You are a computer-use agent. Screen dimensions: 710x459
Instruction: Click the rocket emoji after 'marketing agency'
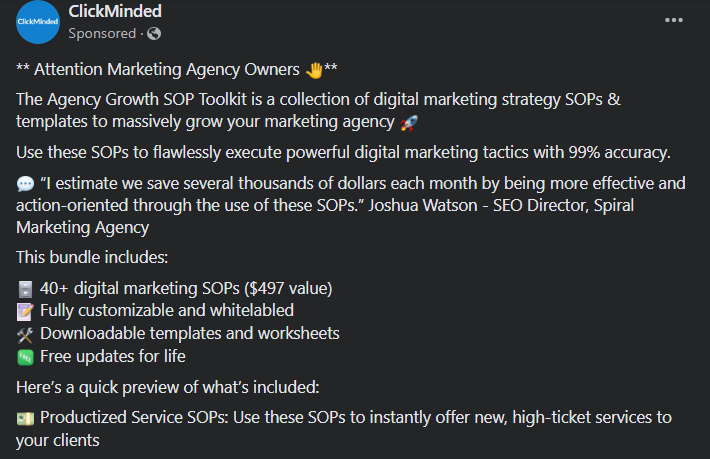tap(408, 123)
